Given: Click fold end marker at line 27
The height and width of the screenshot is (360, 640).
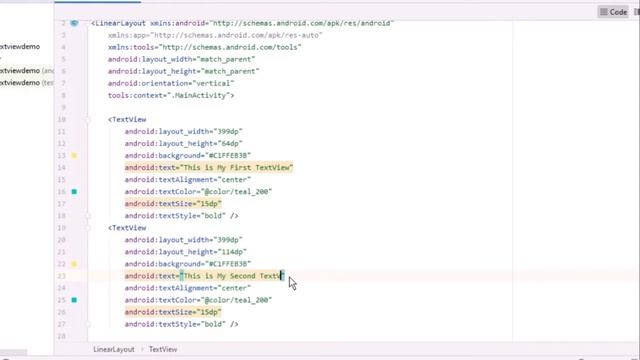Looking at the screenshot, I should [x=88, y=324].
